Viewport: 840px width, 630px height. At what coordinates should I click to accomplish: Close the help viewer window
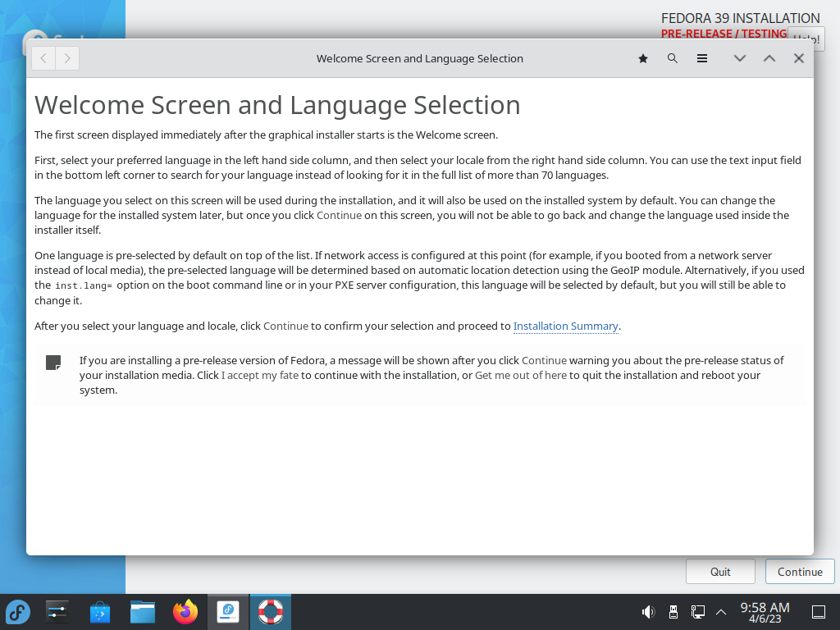pos(799,58)
